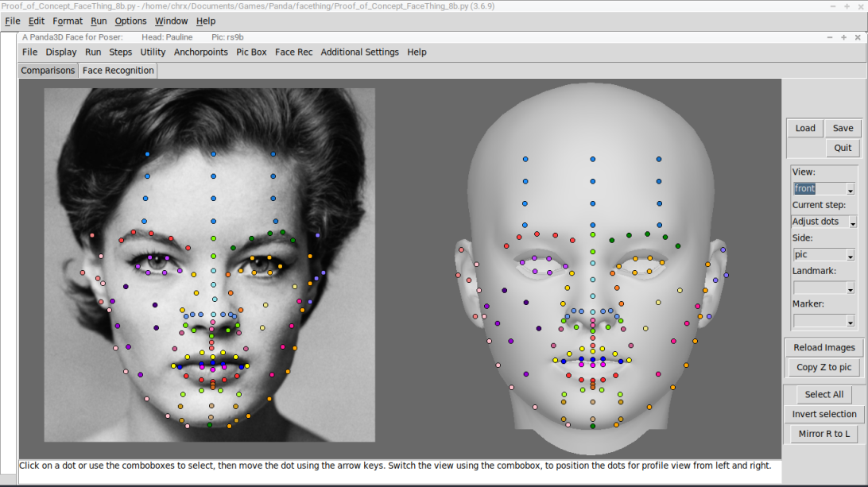The image size is (868, 487).
Task: Open the Window menu
Action: [x=171, y=21]
